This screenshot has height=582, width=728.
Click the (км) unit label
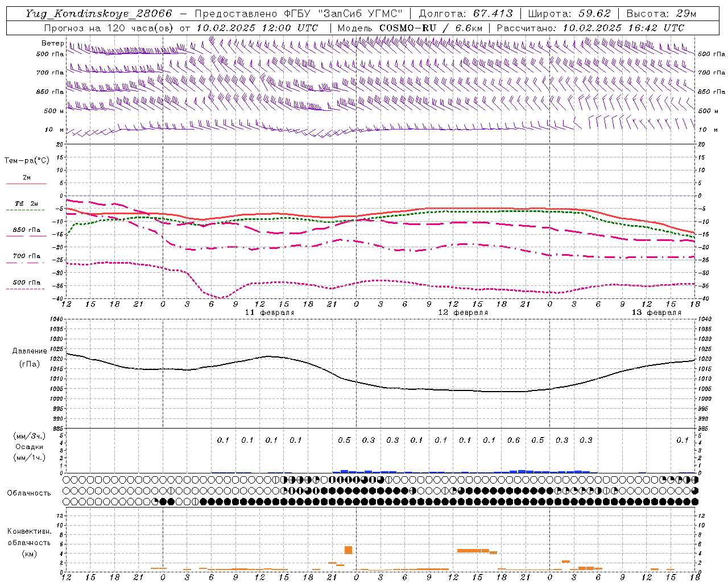(29, 553)
